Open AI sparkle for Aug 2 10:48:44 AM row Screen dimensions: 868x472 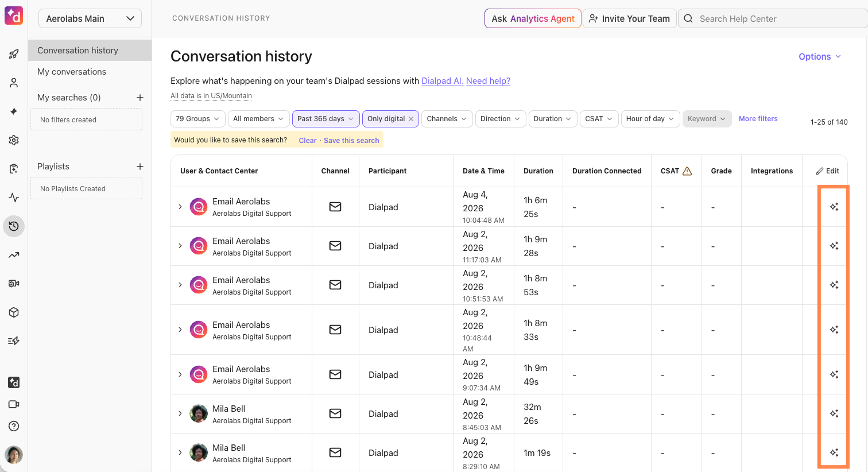point(834,330)
